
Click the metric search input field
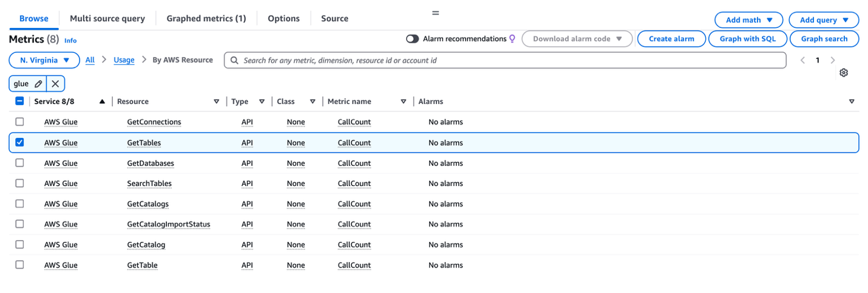coord(505,60)
